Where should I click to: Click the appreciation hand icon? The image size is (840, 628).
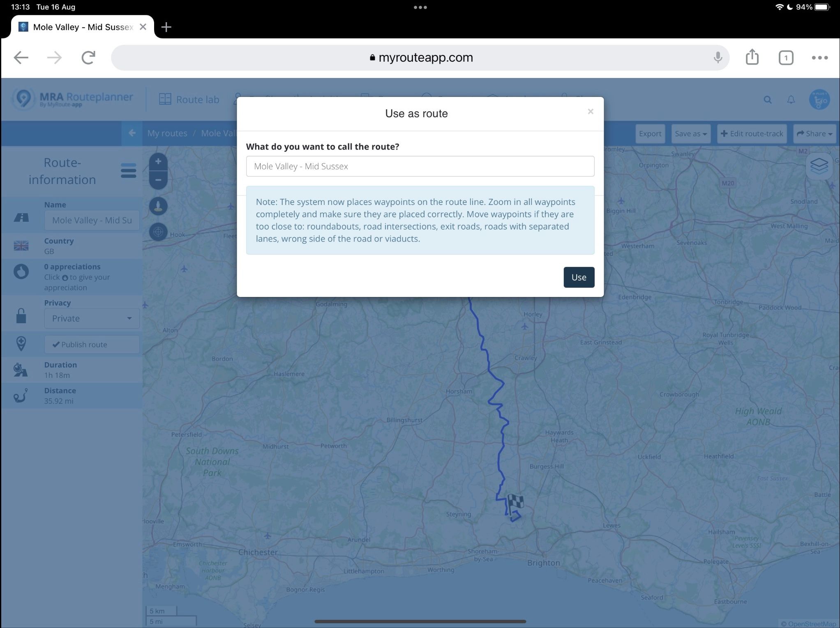[21, 271]
